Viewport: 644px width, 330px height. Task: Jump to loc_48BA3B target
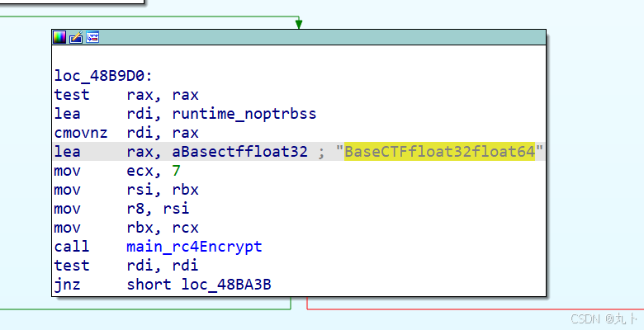(x=226, y=285)
